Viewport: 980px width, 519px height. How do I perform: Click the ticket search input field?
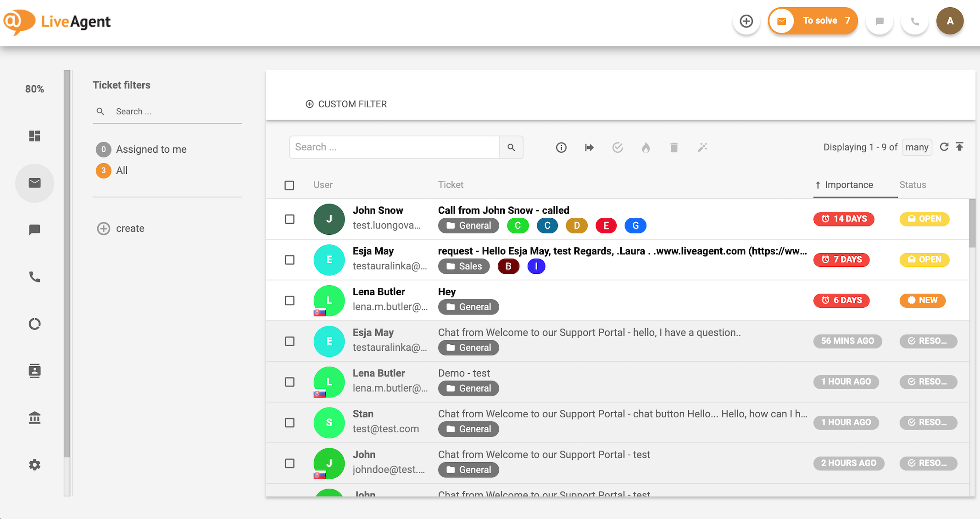click(x=395, y=147)
